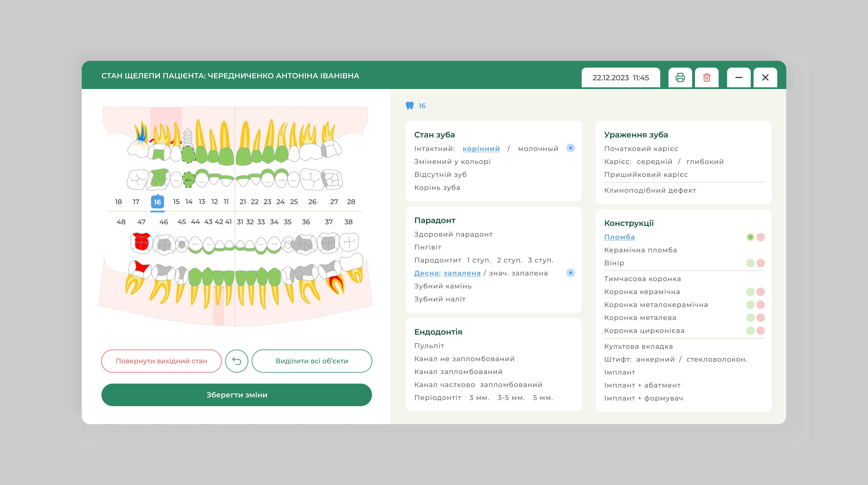
Task: Click green dot for Коронка цирконієва
Action: 750,331
